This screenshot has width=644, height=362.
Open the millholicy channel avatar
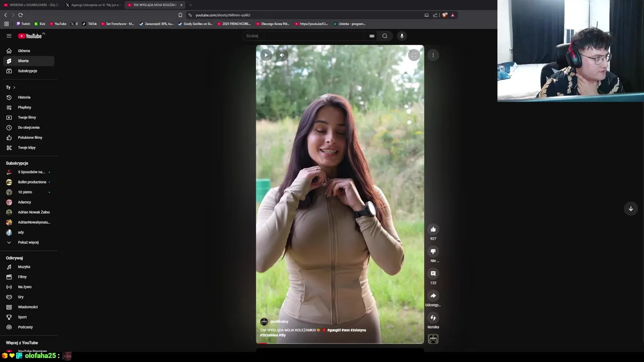pyautogui.click(x=264, y=322)
